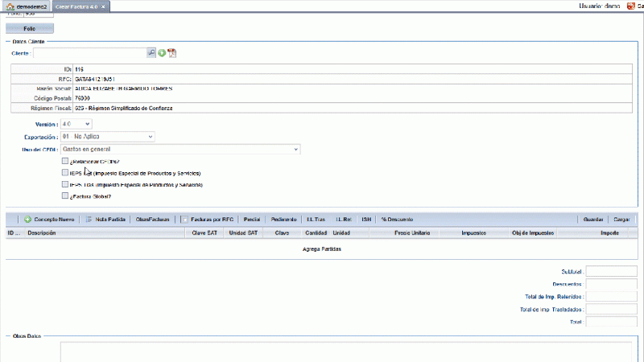The height and width of the screenshot is (362, 644).
Task: Close the Crear Factura 4.0 tab
Action: tap(103, 6)
